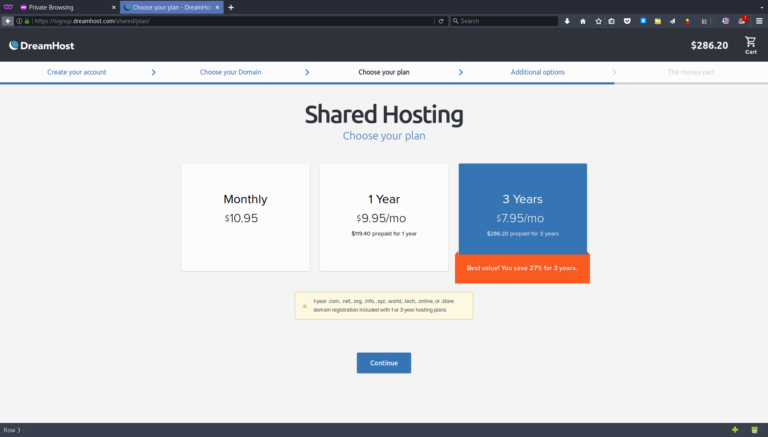The height and width of the screenshot is (437, 768).
Task: Click the green padlock security icon
Action: (27, 21)
